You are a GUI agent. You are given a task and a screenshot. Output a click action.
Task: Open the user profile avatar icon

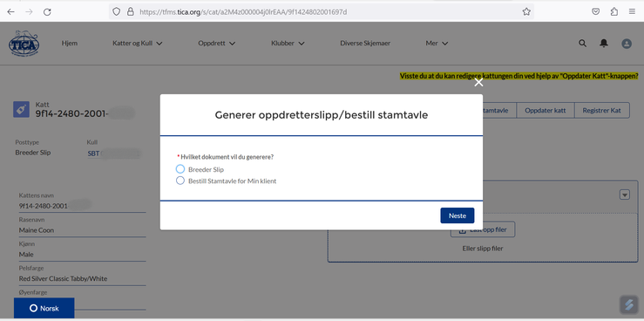(627, 43)
